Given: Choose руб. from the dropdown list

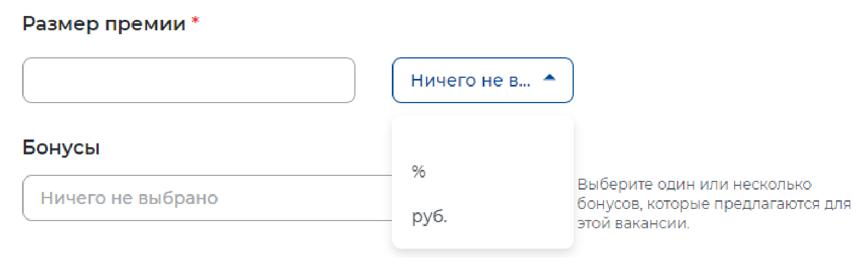Looking at the screenshot, I should click(x=429, y=216).
